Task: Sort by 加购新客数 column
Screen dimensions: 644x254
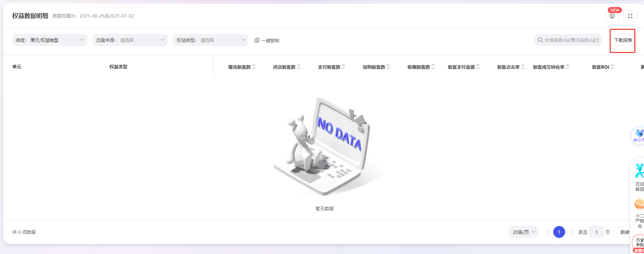Action: point(388,67)
